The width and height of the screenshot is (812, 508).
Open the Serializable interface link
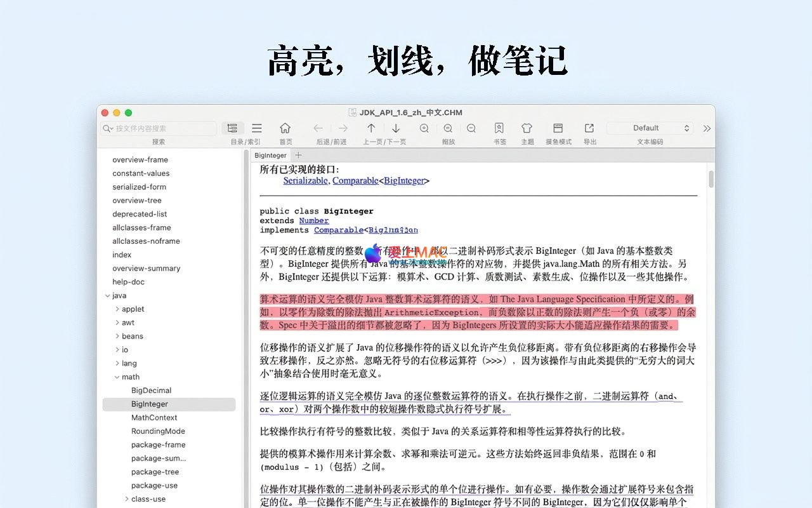305,181
